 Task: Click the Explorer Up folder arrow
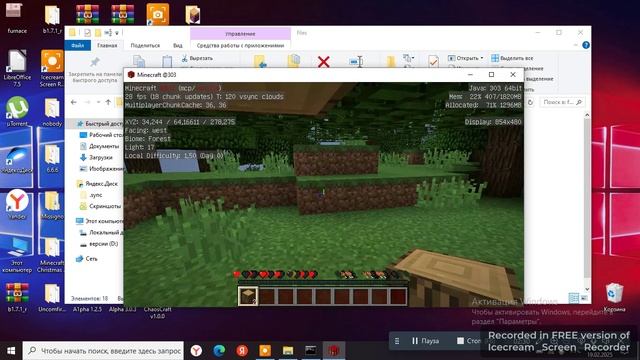click(x=108, y=102)
